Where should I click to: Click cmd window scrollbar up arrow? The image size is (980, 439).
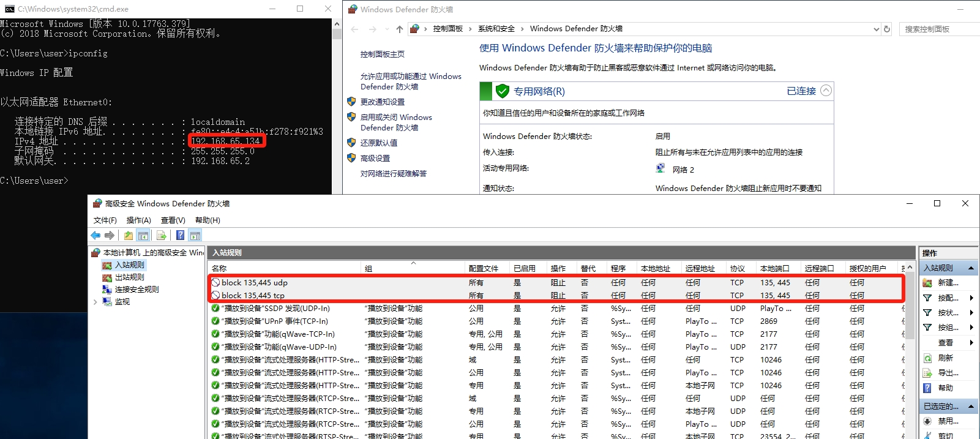337,24
